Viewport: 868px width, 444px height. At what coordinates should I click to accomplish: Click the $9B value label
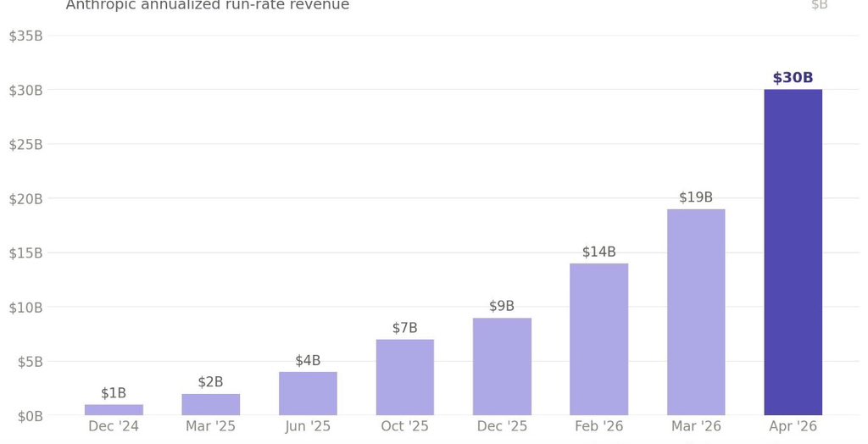point(502,306)
